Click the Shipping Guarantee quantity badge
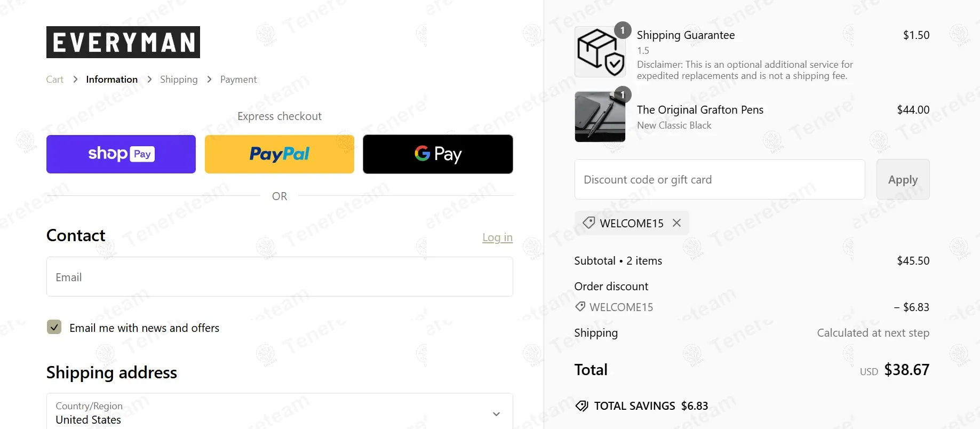This screenshot has height=429, width=980. click(623, 30)
